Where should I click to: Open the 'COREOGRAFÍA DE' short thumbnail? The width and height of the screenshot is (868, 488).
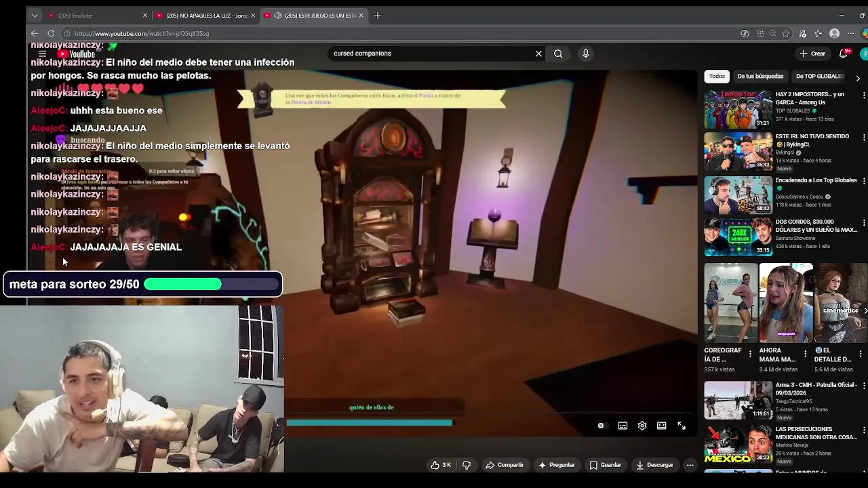(x=730, y=303)
